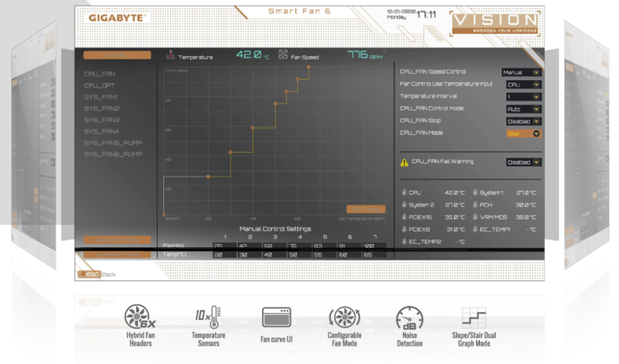
Task: Click the PCIEX16 sensor icon
Action: 404,217
